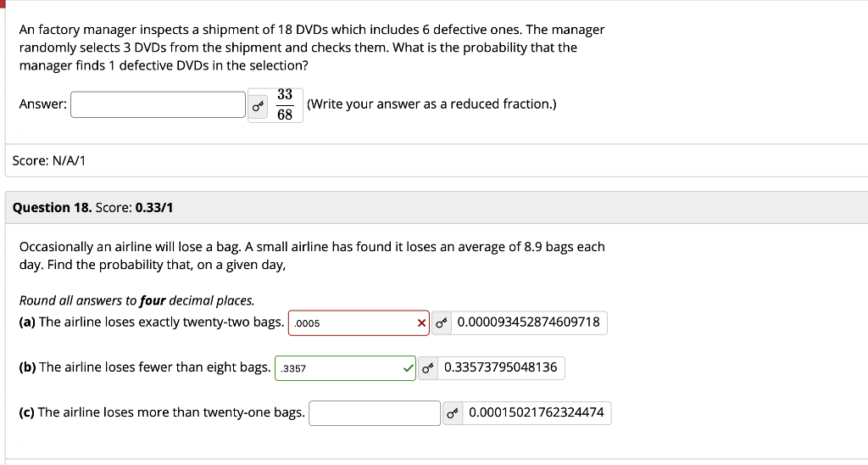Click the red X mark in the part (a) field
868x465 pixels.
click(x=422, y=323)
